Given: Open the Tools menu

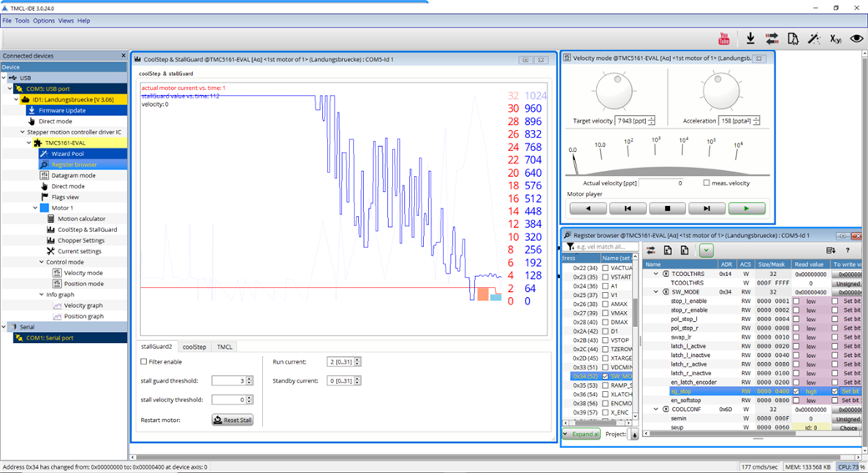Looking at the screenshot, I should [x=22, y=21].
